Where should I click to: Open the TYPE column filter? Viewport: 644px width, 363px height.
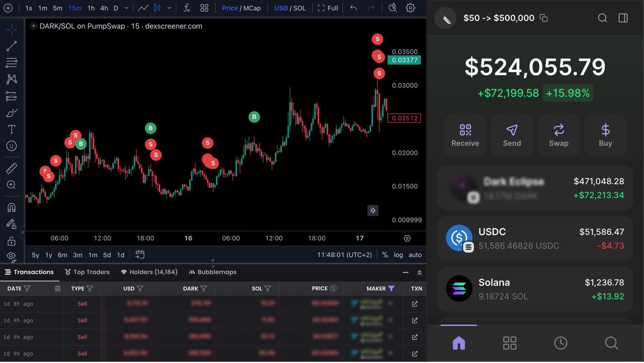(x=90, y=288)
